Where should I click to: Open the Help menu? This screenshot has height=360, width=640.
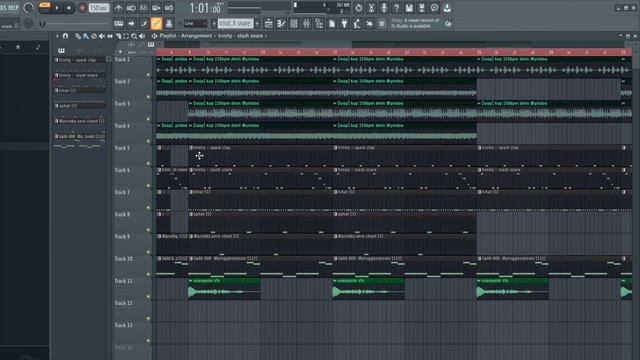tap(13, 7)
